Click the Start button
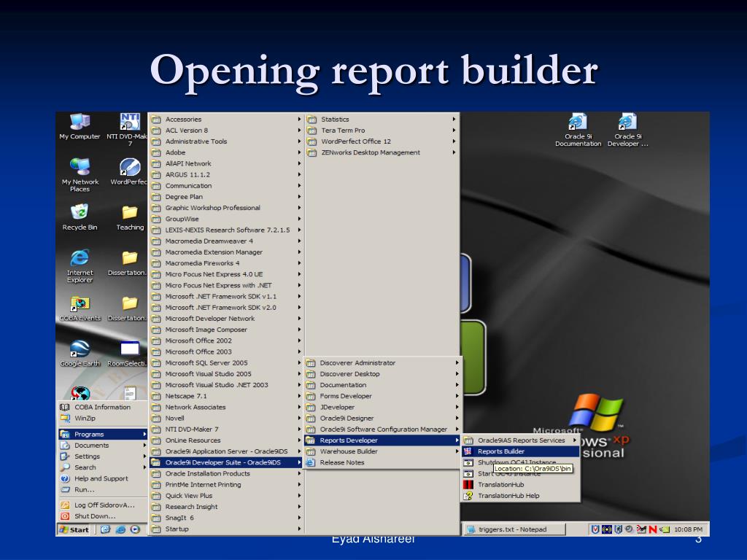Image resolution: width=747 pixels, height=560 pixels. 74,529
